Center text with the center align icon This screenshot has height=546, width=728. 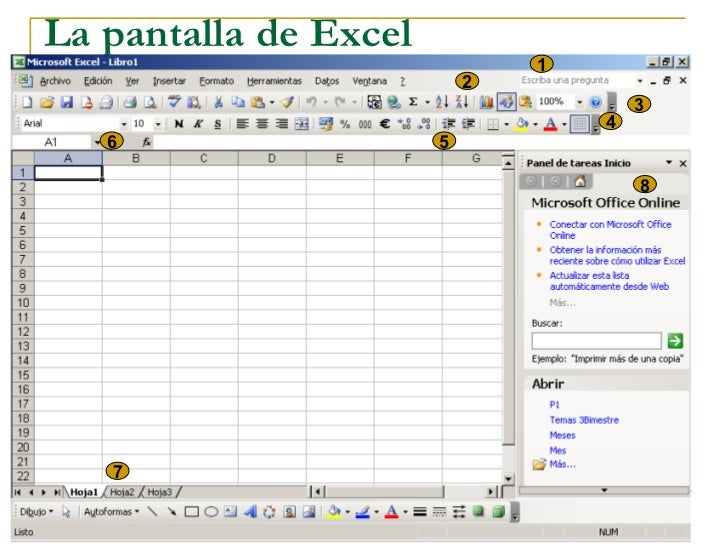262,124
